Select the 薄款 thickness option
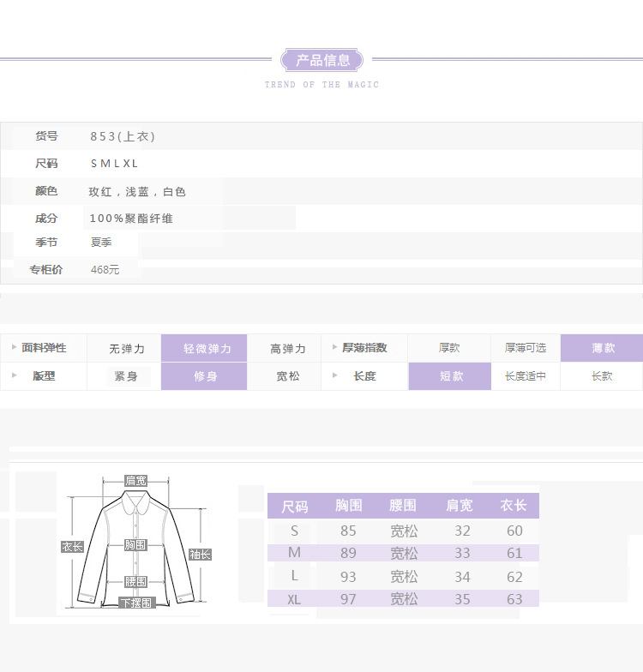This screenshot has width=643, height=672. click(602, 348)
